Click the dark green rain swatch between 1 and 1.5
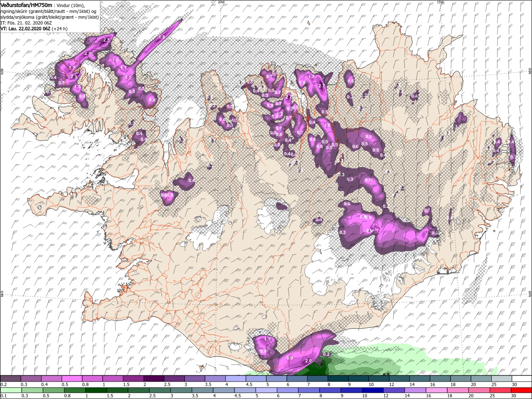This screenshot has height=399, width=532. (96, 390)
